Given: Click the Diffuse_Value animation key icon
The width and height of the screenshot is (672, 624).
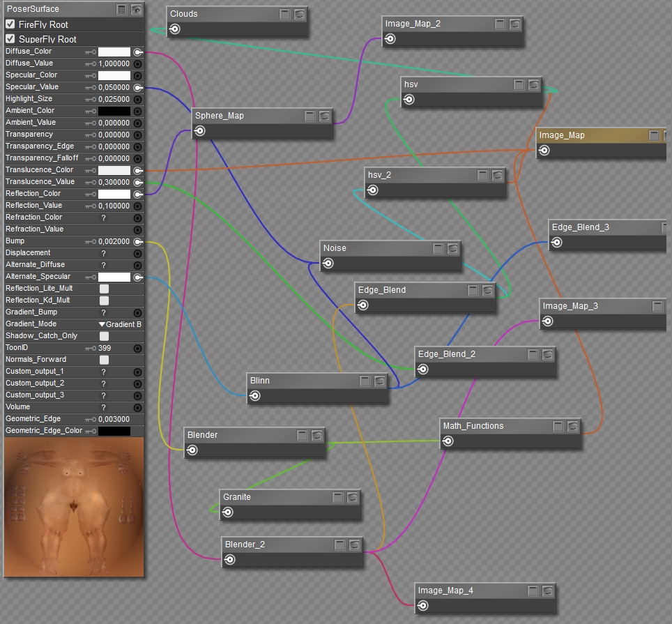Looking at the screenshot, I should coord(91,64).
